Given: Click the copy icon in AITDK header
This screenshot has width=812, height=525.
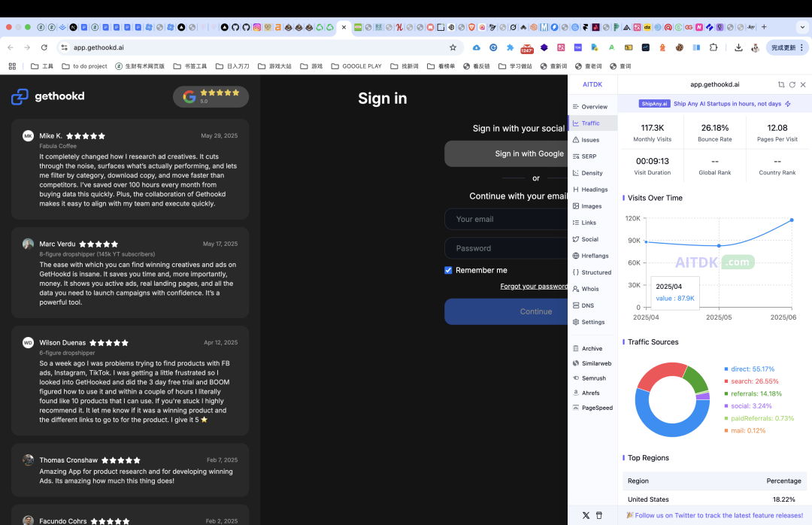Looking at the screenshot, I should click(781, 84).
